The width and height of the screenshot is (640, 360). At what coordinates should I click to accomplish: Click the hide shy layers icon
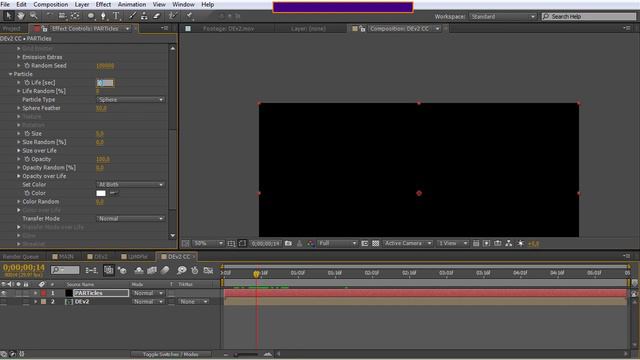point(139,270)
